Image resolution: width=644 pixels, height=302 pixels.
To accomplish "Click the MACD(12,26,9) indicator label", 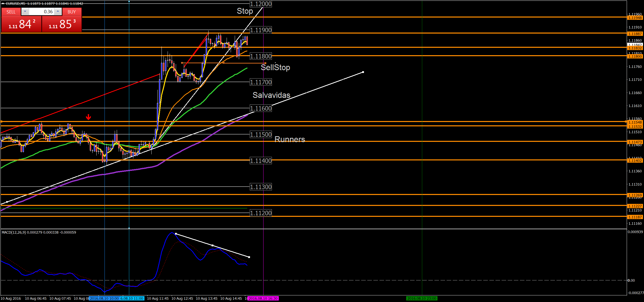I will [x=14, y=232].
